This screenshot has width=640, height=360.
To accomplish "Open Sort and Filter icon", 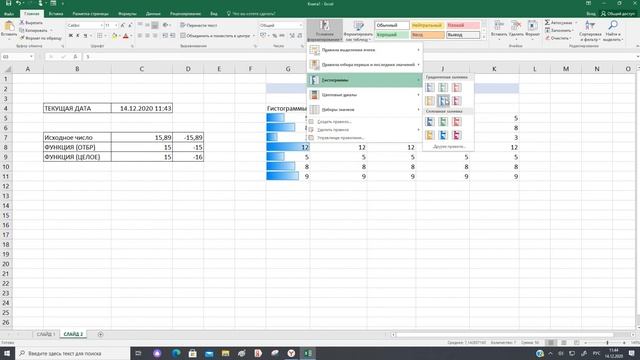I will [590, 25].
